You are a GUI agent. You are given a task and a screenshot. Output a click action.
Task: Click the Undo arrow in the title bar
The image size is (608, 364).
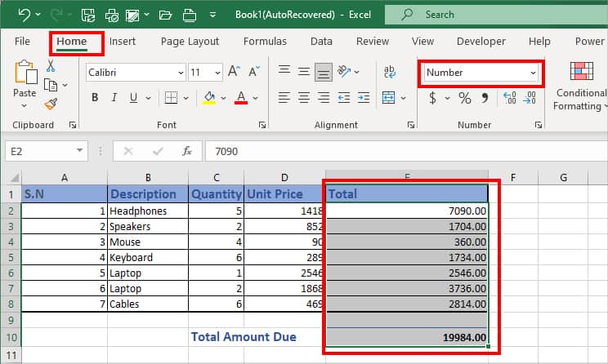tap(24, 14)
